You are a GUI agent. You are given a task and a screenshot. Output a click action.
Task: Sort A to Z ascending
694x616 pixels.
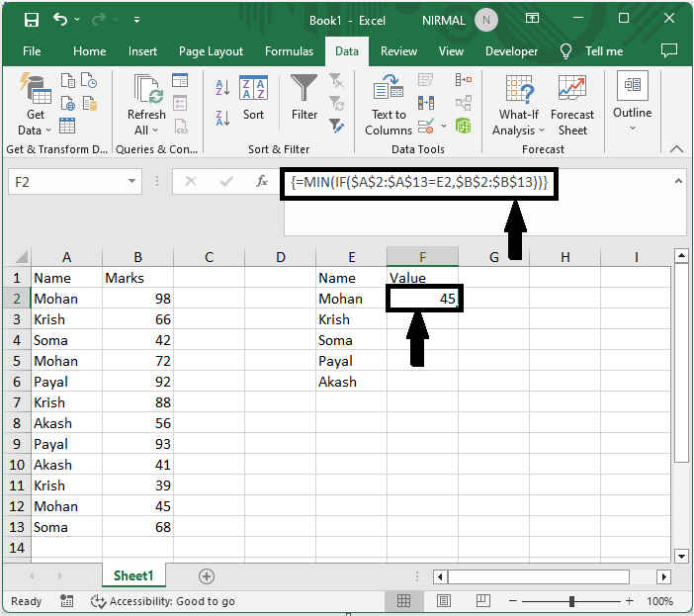tap(222, 88)
